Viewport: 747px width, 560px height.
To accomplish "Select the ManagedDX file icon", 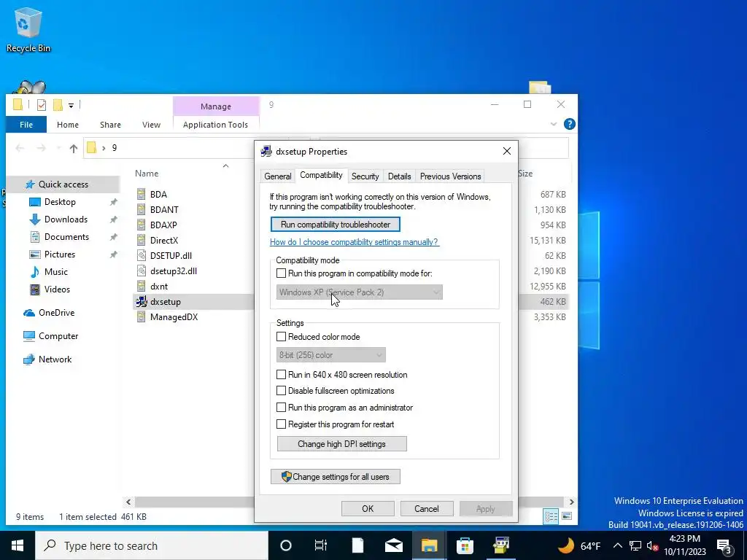I will [x=141, y=316].
